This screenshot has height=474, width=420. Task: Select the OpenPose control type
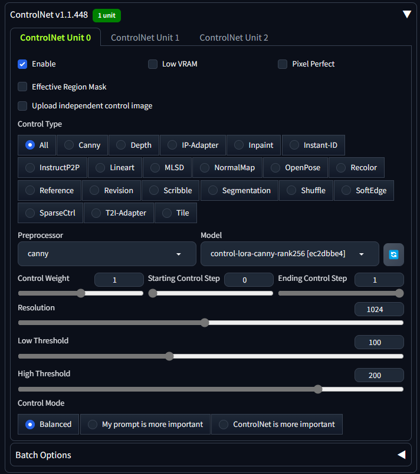click(x=296, y=168)
